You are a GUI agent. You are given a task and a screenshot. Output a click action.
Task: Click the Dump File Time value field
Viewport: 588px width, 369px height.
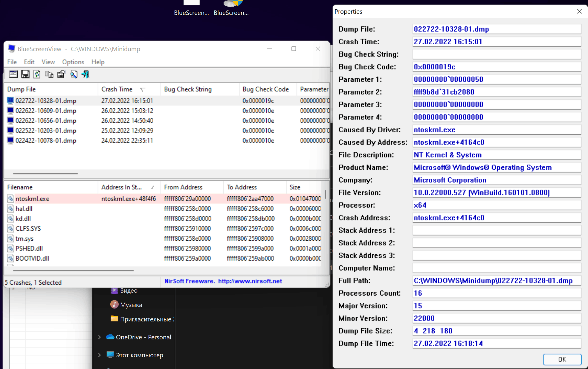pos(497,343)
